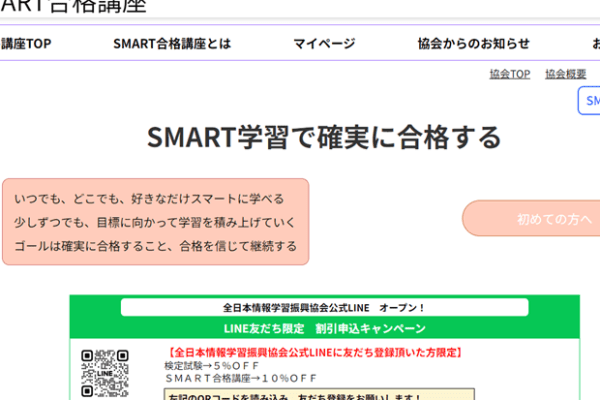Select SMART合格講座とは in navigation bar
This screenshot has height=400, width=600.
point(172,43)
